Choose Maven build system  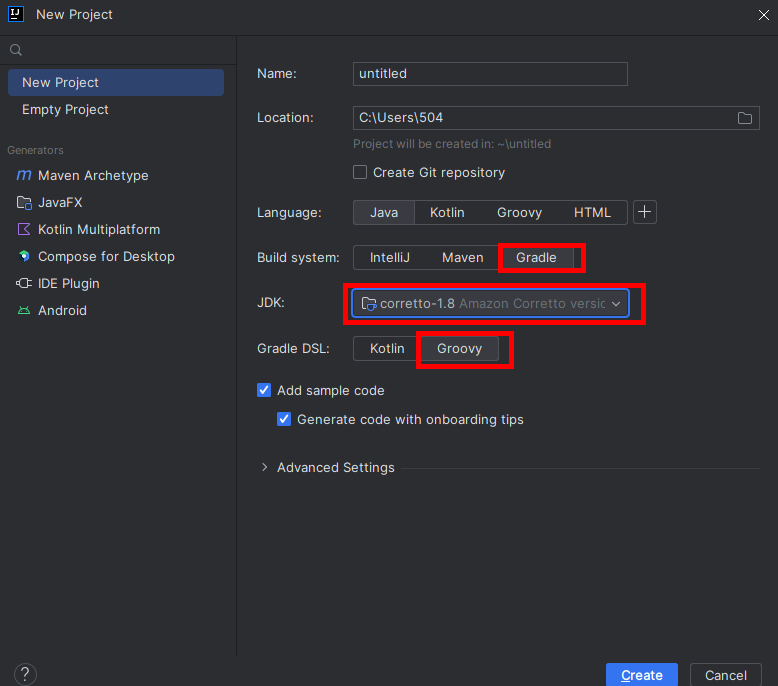[462, 257]
